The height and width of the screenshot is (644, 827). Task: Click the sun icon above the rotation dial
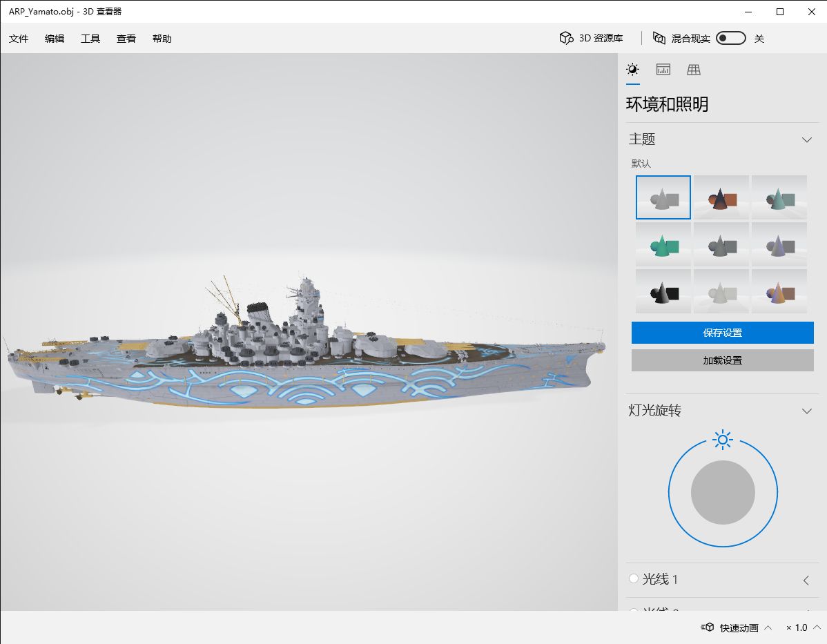click(722, 439)
